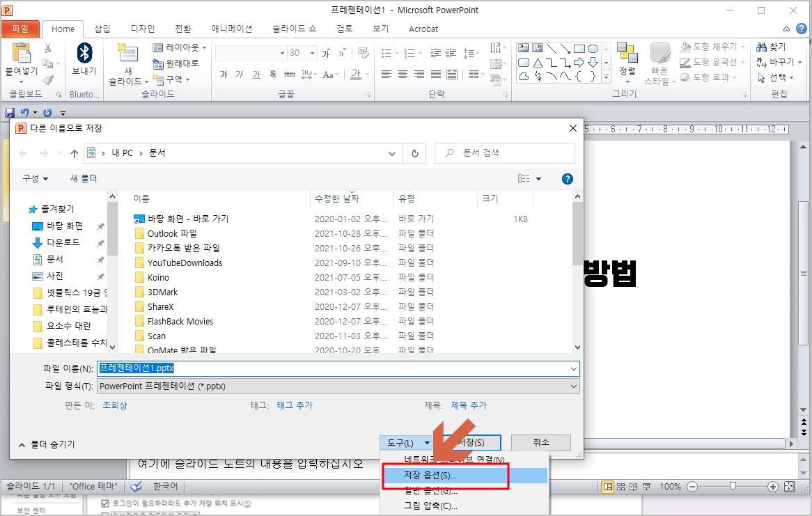Click the Paste clipboard icon
Screen dimensions: 812x516
pos(21,53)
